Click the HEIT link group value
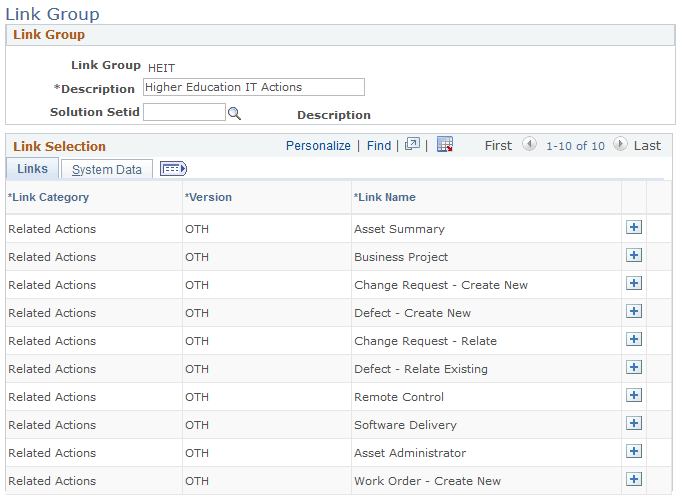The width and height of the screenshot is (684, 502). [x=161, y=68]
